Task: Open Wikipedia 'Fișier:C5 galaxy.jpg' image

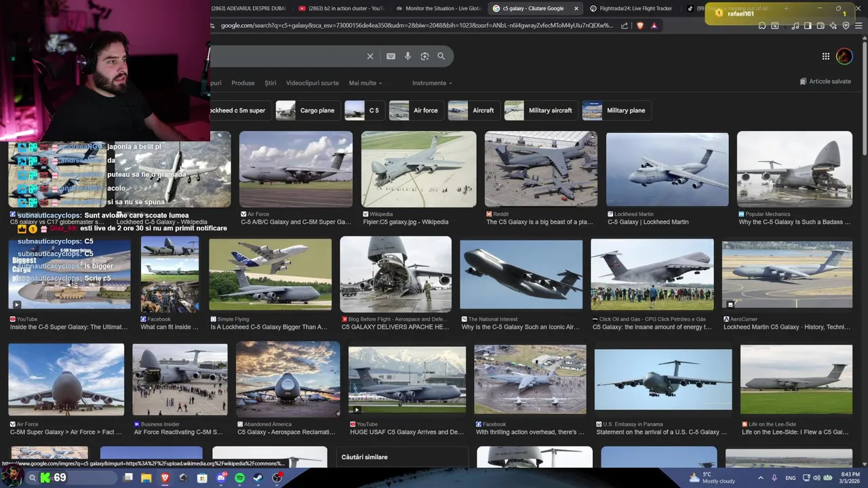Action: [418, 169]
